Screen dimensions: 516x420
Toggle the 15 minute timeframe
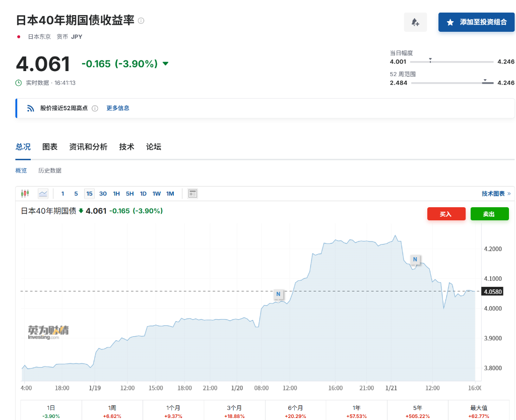(89, 193)
